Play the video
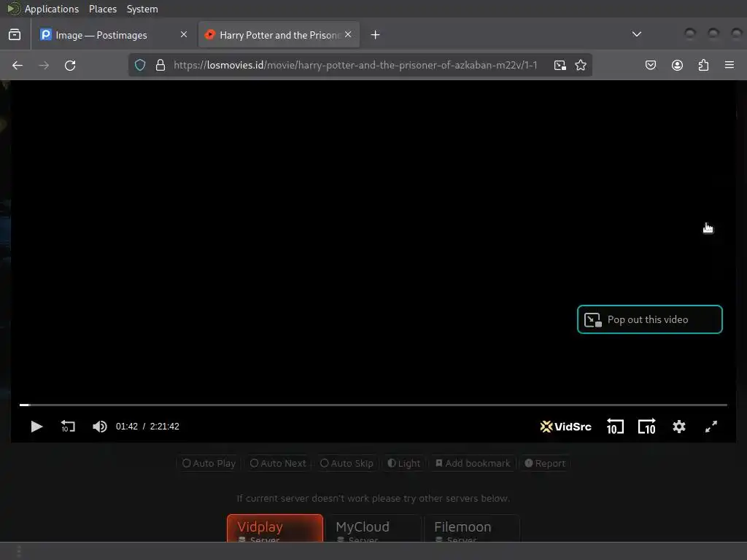 (x=36, y=426)
